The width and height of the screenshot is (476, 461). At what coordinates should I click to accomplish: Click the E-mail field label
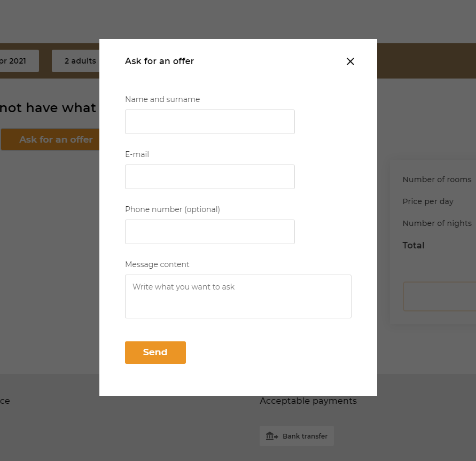click(137, 154)
